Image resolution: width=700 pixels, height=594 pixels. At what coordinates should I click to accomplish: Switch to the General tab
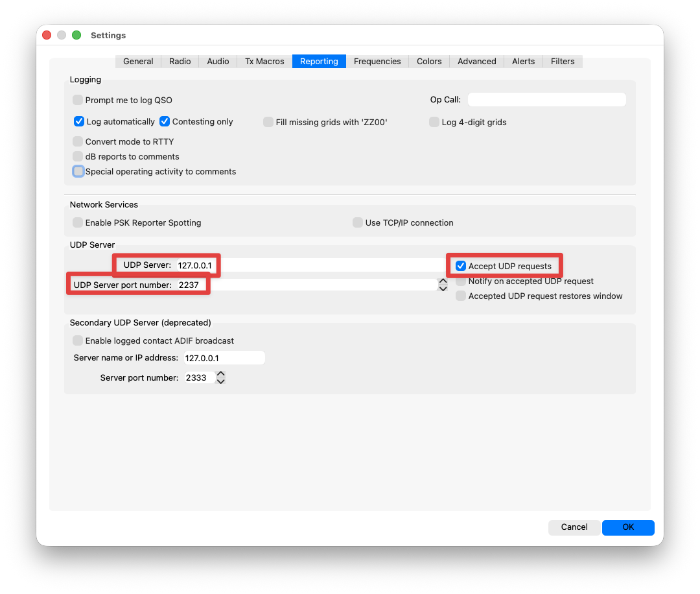(x=138, y=61)
